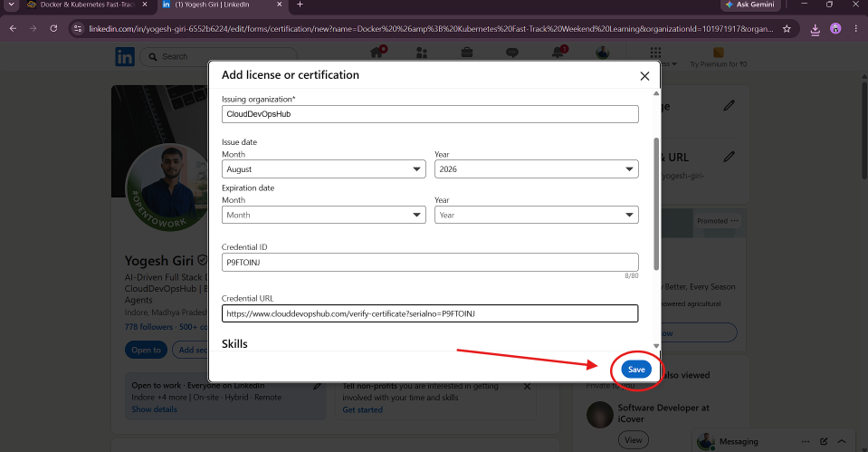Click the Add section button
The image size is (868, 452).
pos(190,350)
